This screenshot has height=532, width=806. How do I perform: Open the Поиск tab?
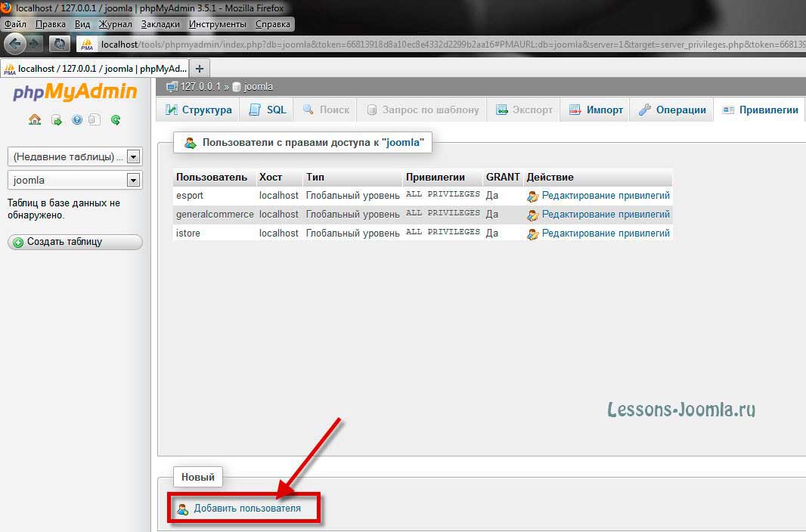[325, 110]
